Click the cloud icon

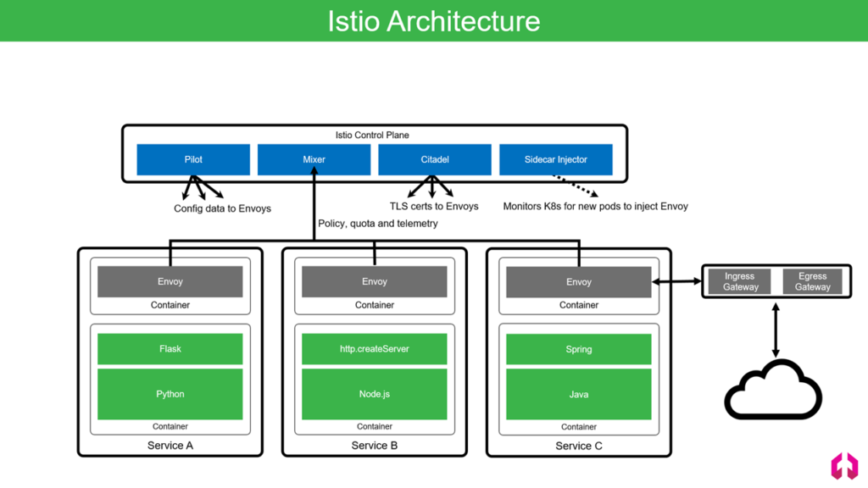[773, 390]
